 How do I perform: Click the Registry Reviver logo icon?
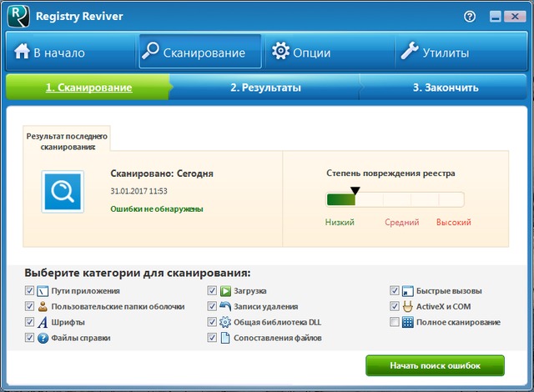tap(17, 16)
